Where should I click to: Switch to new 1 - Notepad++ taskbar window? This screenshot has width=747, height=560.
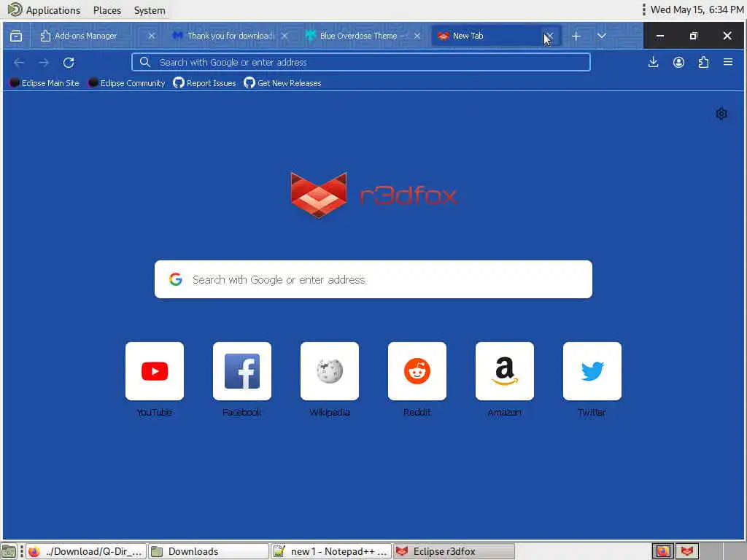(x=331, y=551)
